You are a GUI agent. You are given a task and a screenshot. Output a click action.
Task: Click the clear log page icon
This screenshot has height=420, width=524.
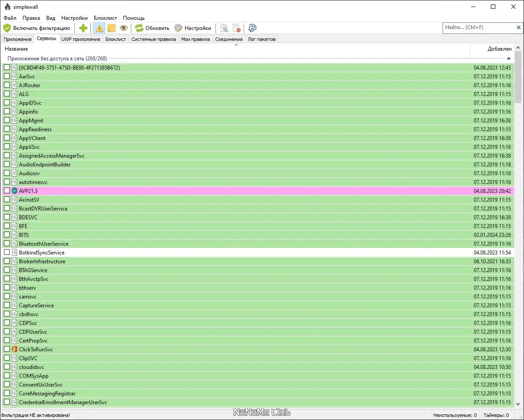[237, 28]
